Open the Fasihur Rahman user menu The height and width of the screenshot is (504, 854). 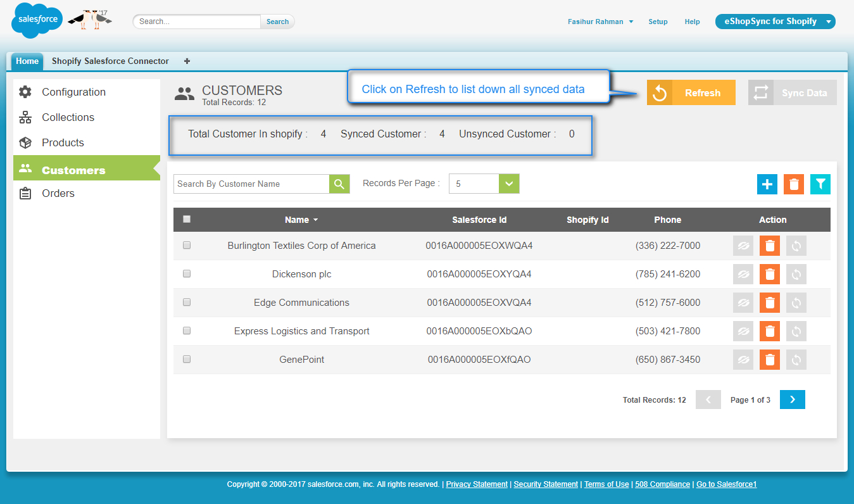pos(600,22)
